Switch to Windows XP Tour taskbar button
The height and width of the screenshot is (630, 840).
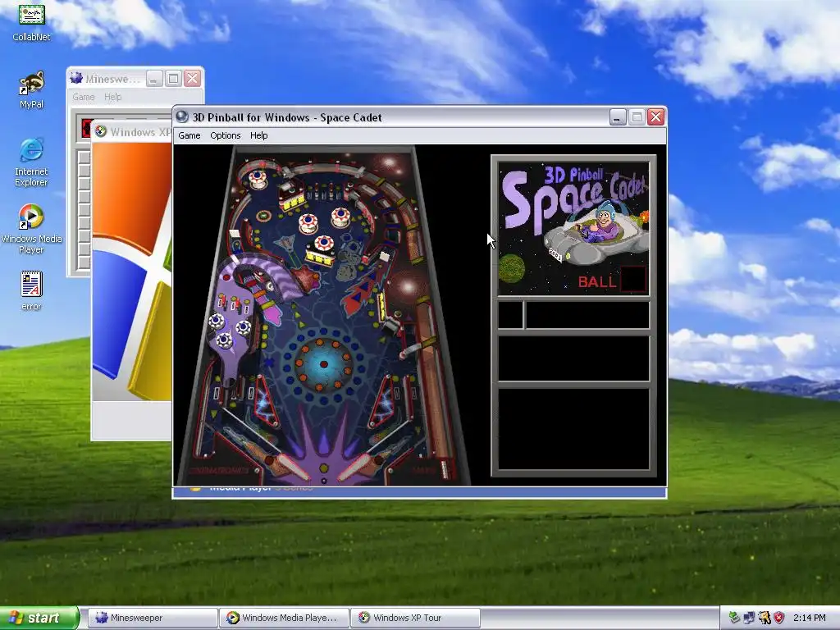[415, 618]
